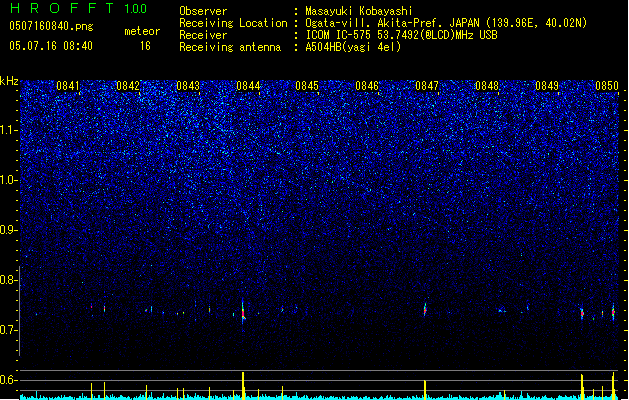Click the grey vertical range bar beside 0.8 kHz
This screenshot has height=400, width=629.
coord(20,311)
